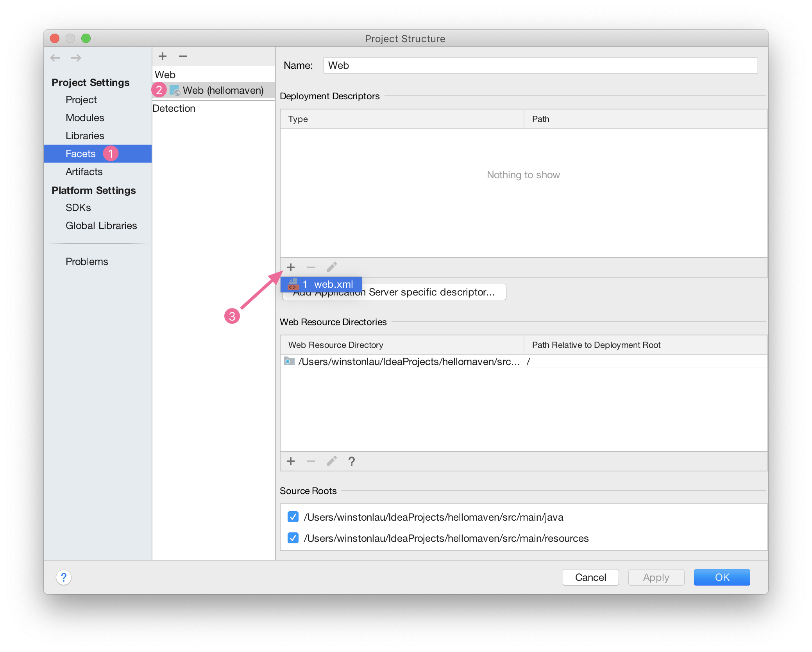
Task: Select the Web (hellomaven) facet
Action: pos(223,90)
